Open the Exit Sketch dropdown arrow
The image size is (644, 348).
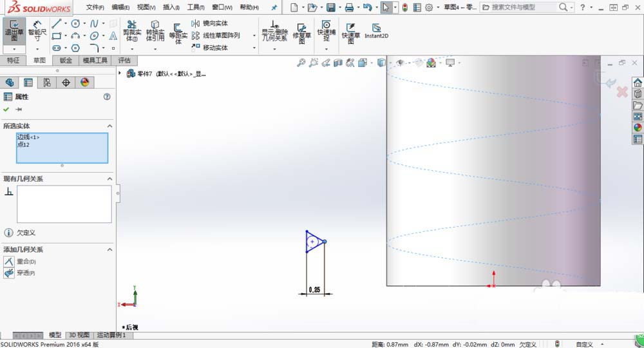pos(14,50)
